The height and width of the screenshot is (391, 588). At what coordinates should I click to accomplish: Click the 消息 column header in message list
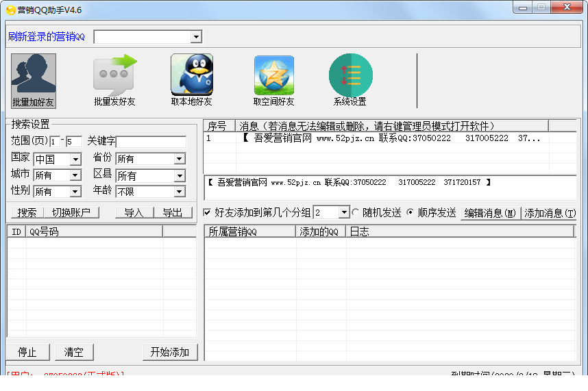(392, 126)
